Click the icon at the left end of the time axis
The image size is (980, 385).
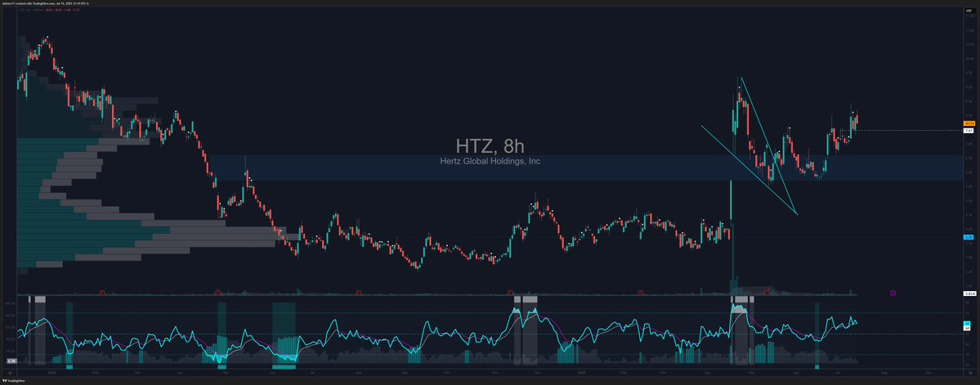pyautogui.click(x=11, y=371)
